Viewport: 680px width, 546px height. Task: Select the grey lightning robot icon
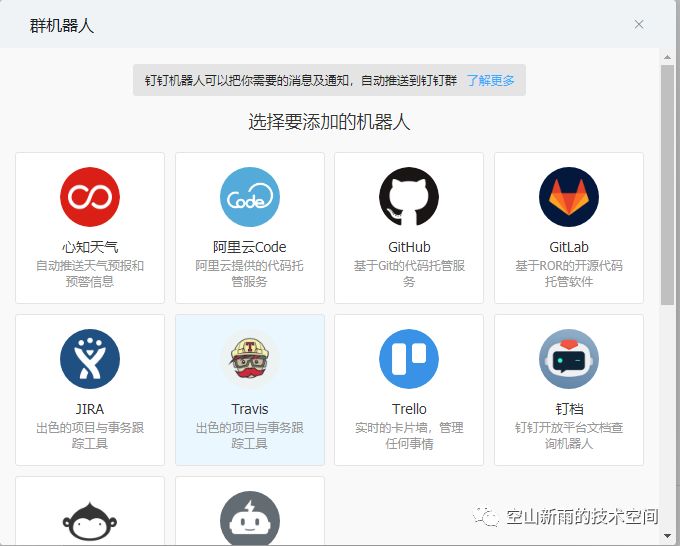click(250, 518)
